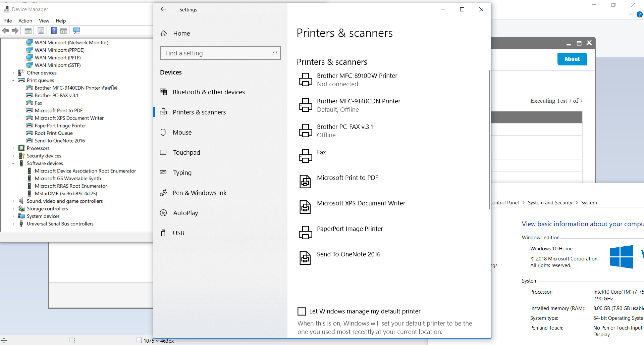This screenshot has height=345, width=644.
Task: Open System and Security in the breadcrumb
Action: (x=550, y=203)
